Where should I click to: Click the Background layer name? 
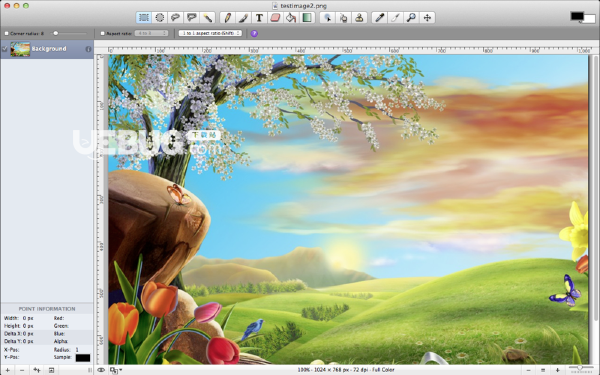point(49,49)
